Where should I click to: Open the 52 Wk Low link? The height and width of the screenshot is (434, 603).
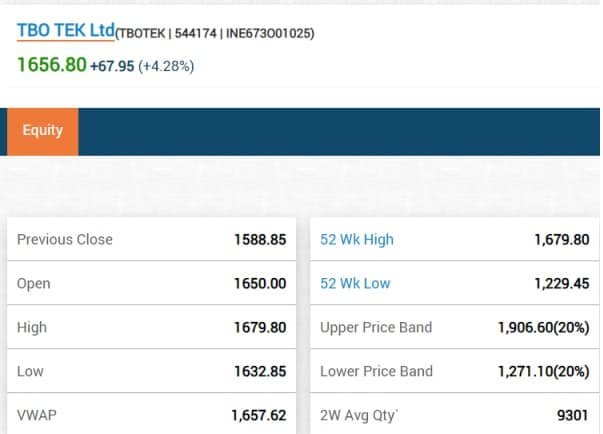point(355,284)
